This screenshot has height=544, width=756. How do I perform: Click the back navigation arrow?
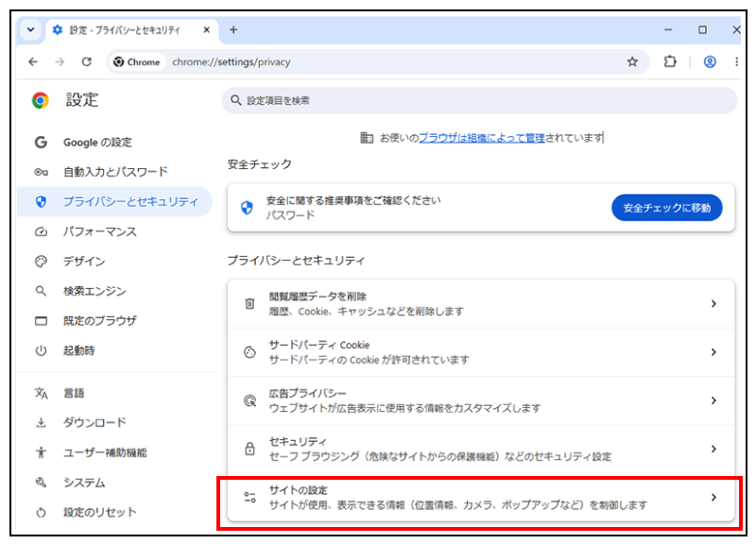(33, 61)
